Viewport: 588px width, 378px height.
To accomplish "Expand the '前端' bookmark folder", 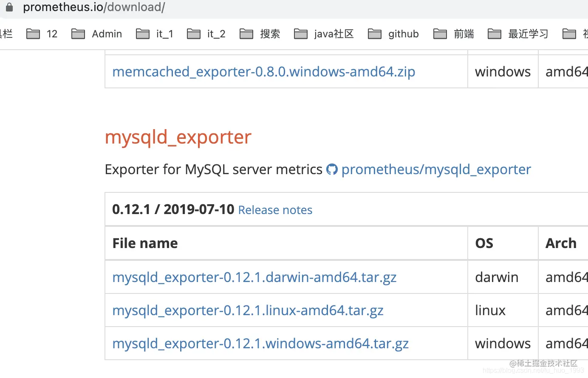I will point(453,34).
